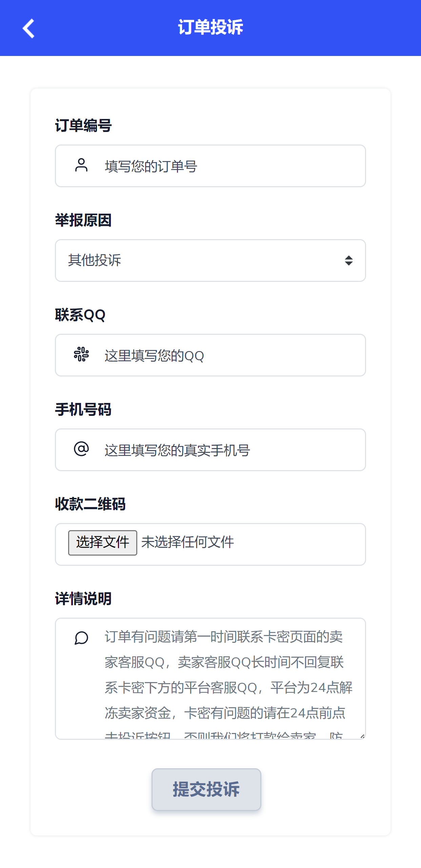Click the up-down arrows on 举报原因 selector

(x=349, y=261)
